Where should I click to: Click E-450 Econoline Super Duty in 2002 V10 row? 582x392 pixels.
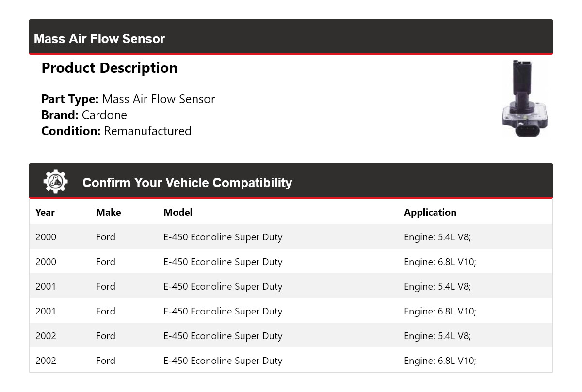pyautogui.click(x=223, y=361)
